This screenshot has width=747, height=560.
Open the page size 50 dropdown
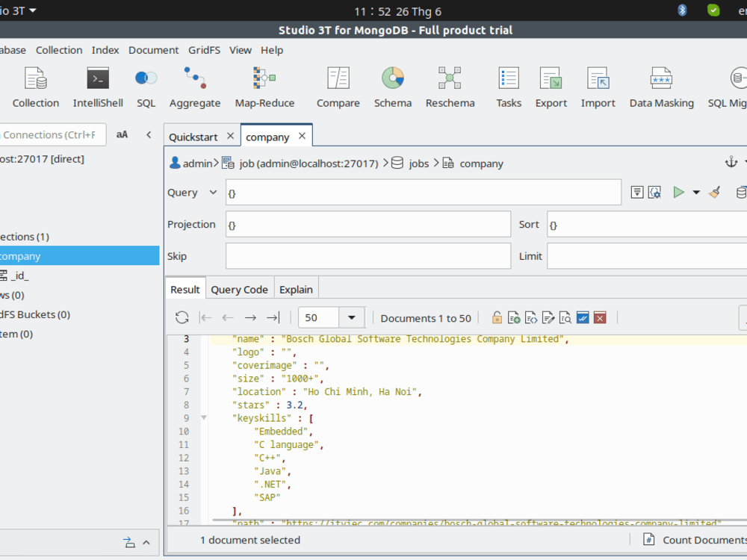tap(352, 317)
